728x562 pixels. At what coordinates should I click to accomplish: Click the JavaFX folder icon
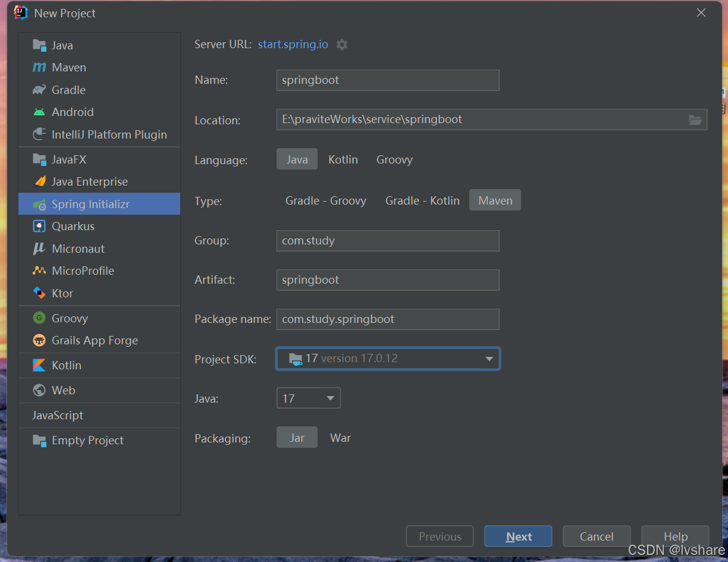tap(39, 159)
